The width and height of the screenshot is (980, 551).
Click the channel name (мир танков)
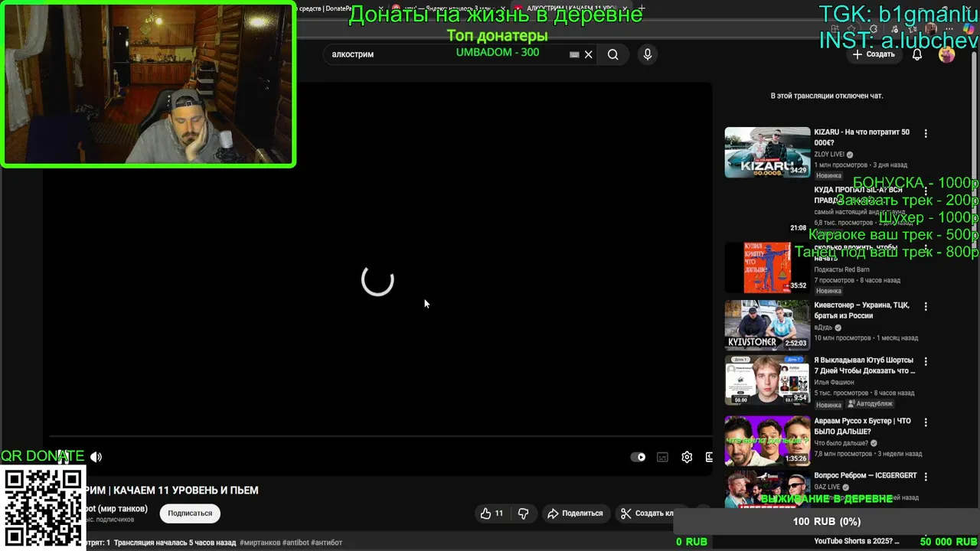[116, 509]
